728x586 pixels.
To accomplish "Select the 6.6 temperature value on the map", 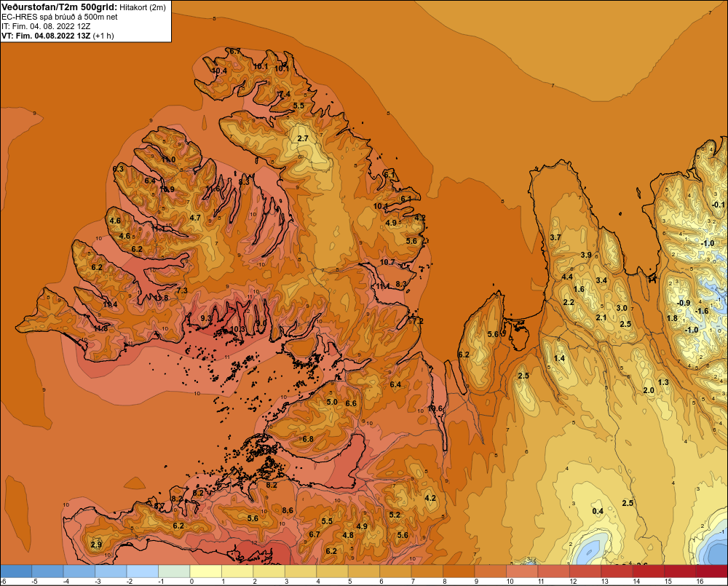I will tap(351, 403).
